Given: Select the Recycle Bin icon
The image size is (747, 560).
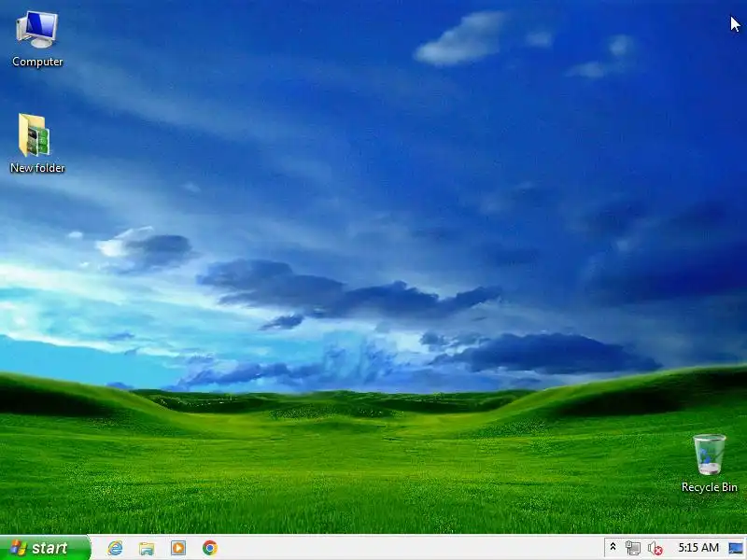Looking at the screenshot, I should (x=709, y=463).
